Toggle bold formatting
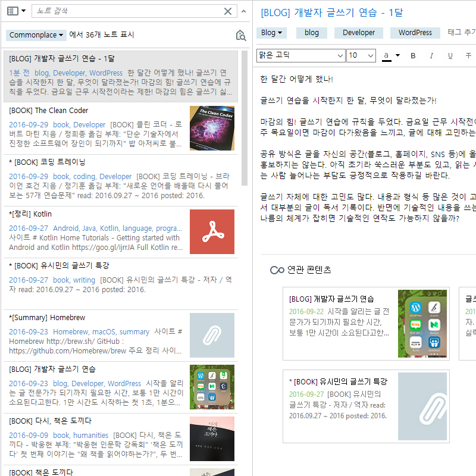The image size is (476, 476). 414,55
